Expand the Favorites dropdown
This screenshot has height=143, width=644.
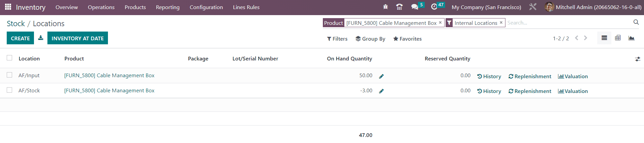pos(407,39)
